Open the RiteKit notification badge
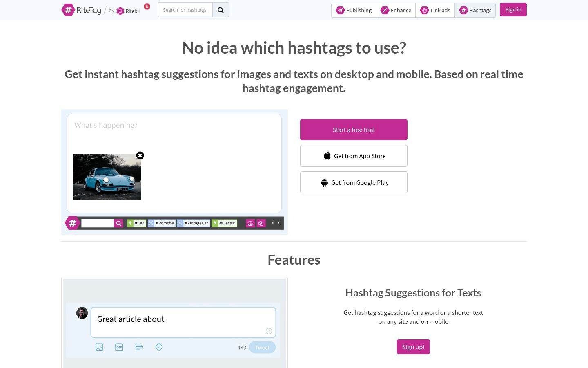Viewport: 588px width, 368px height. (147, 7)
